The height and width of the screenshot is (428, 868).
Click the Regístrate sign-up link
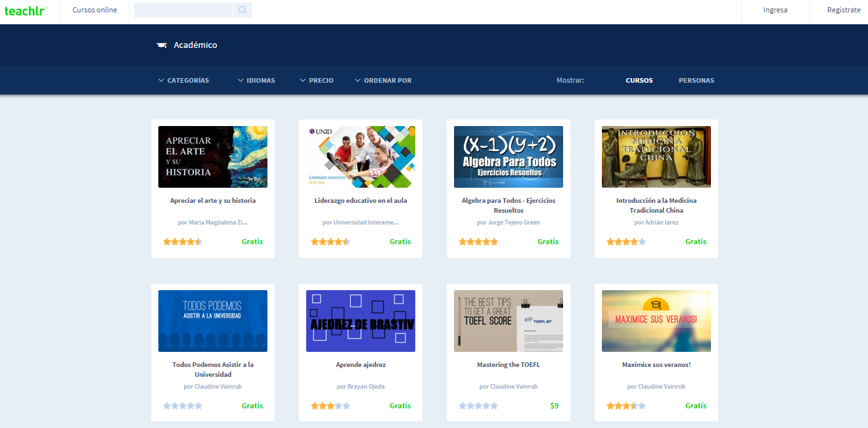tap(843, 11)
